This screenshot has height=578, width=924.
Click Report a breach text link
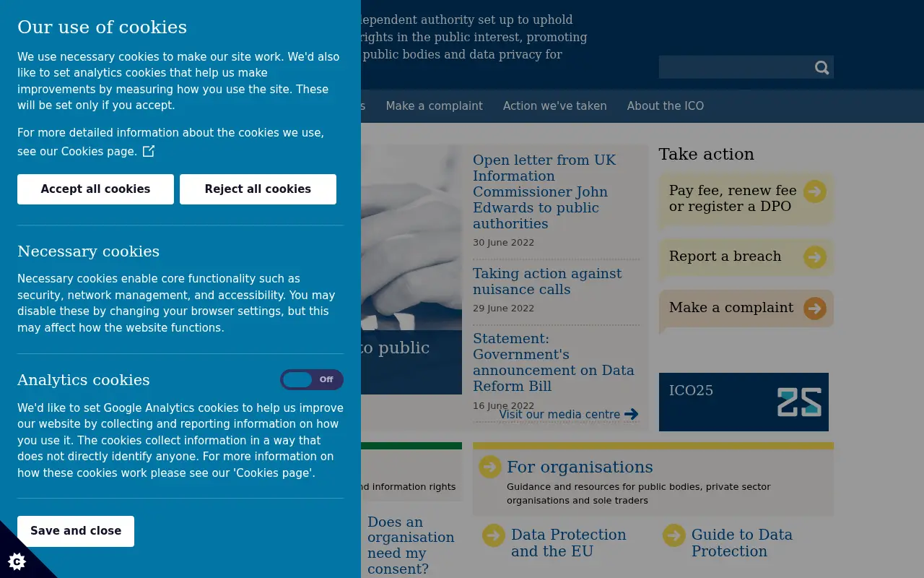[725, 256]
